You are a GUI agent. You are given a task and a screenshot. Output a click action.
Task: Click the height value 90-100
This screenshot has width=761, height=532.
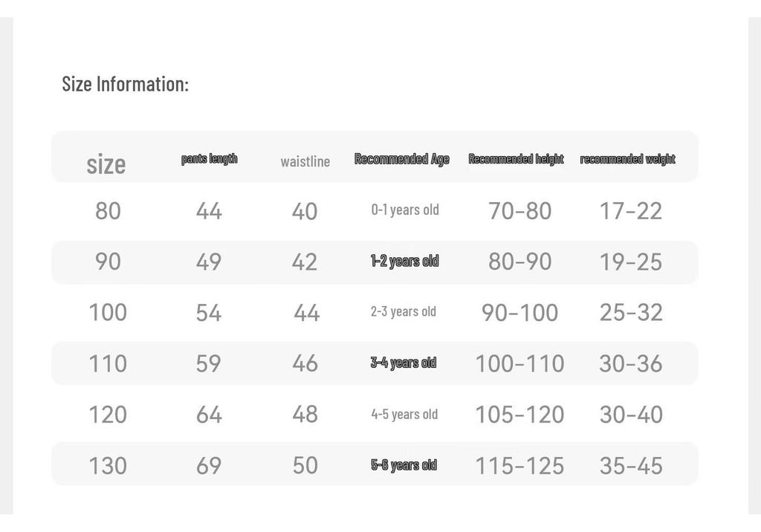click(519, 313)
